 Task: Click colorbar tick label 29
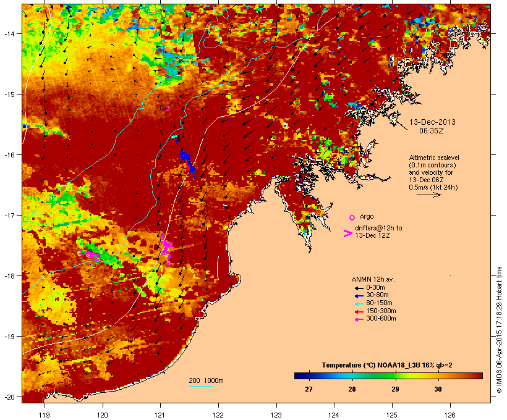pyautogui.click(x=395, y=389)
